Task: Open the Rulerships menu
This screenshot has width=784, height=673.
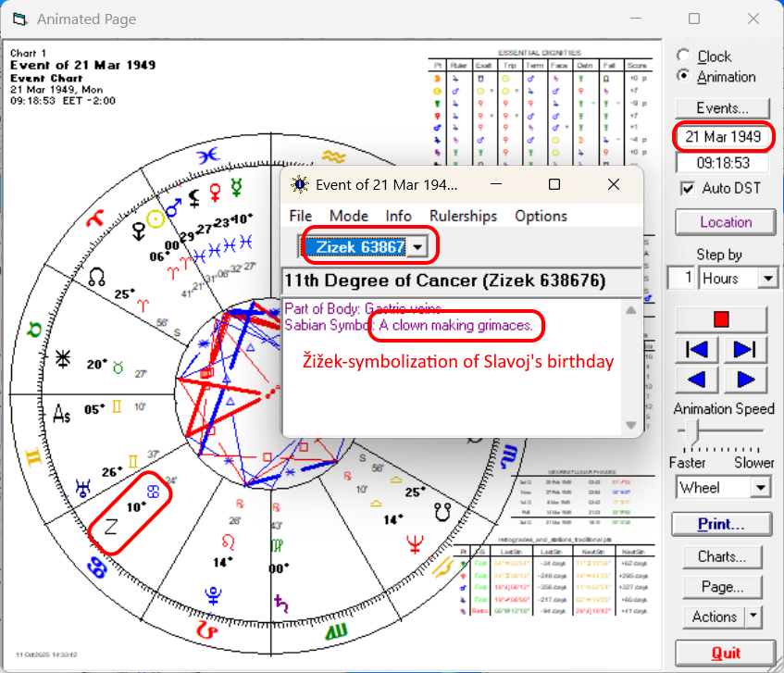Action: pos(463,216)
